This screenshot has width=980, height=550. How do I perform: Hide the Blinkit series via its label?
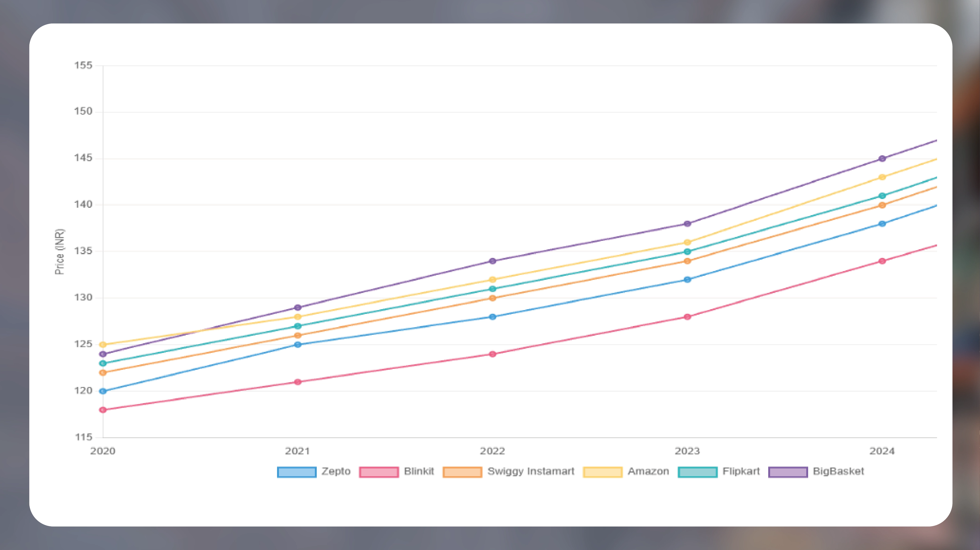point(419,471)
